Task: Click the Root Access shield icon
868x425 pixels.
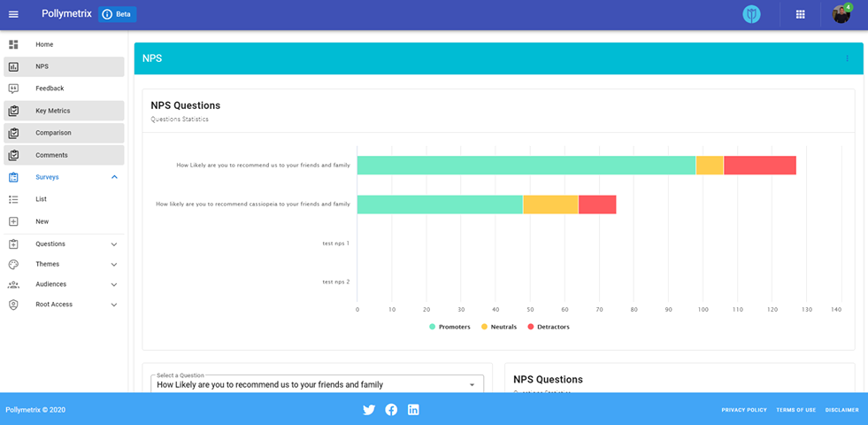Action: (14, 305)
